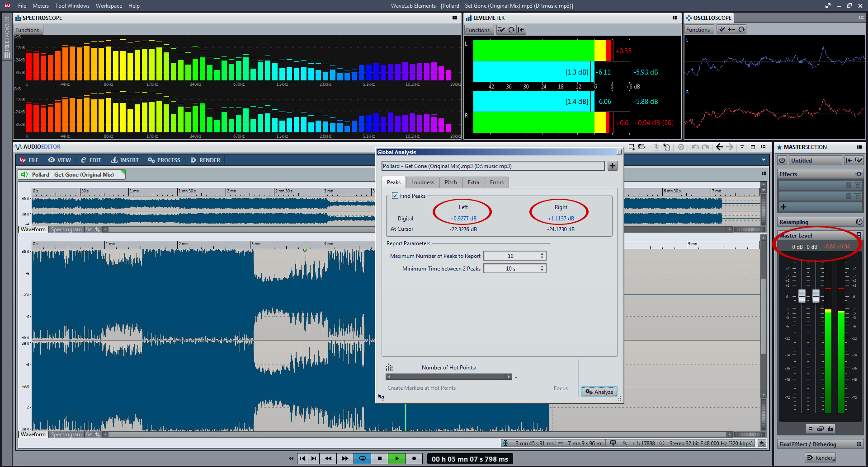
Task: Switch to the Errors tab
Action: coord(496,182)
